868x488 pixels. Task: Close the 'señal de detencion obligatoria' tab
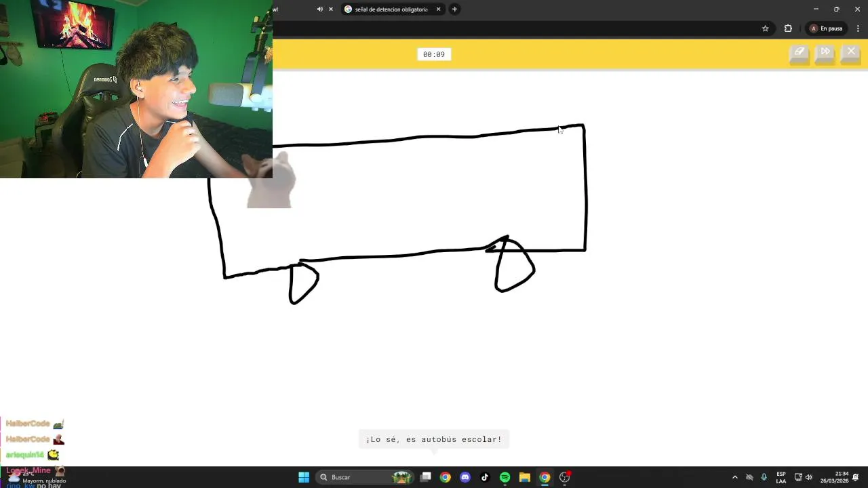tap(438, 9)
